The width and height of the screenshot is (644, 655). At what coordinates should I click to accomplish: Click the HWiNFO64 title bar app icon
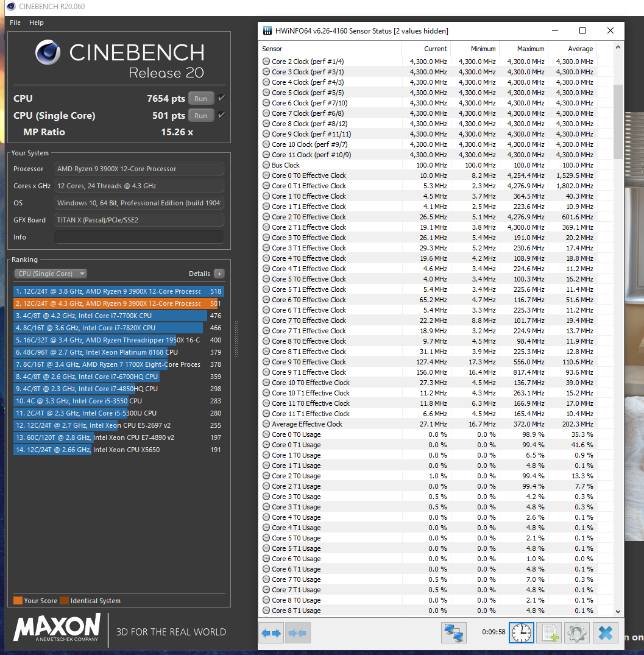pyautogui.click(x=267, y=31)
